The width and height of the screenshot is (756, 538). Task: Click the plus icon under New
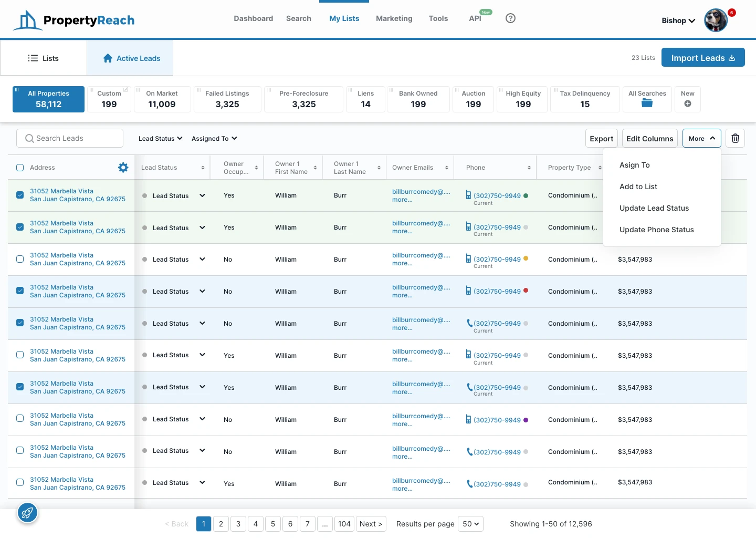pos(688,104)
